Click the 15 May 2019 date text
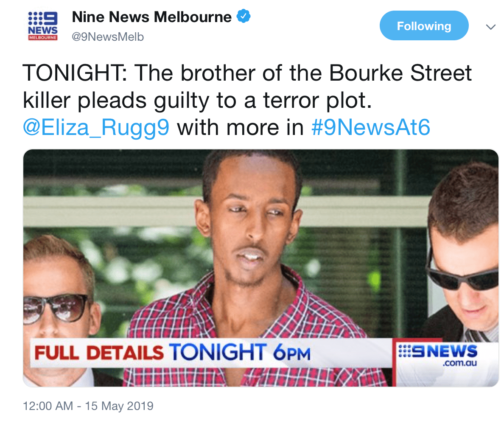This screenshot has height=421, width=504. (119, 406)
